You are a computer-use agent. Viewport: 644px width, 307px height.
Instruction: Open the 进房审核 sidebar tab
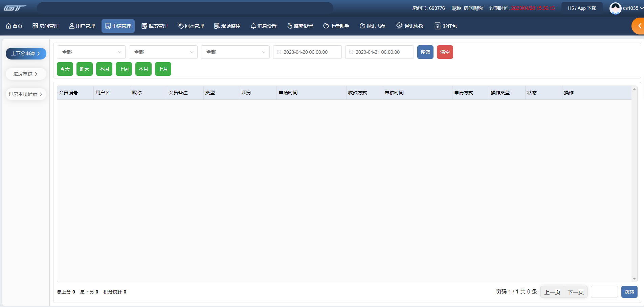[26, 74]
